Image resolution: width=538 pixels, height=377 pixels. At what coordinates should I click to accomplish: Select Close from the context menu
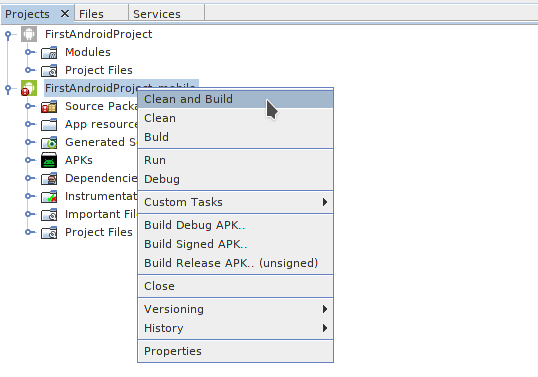[235, 286]
